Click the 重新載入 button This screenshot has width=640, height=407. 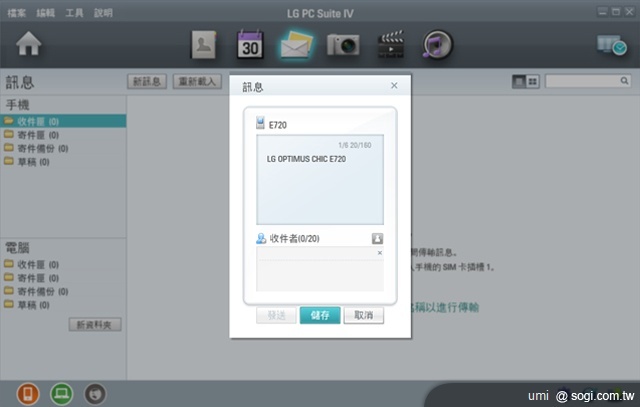click(197, 81)
